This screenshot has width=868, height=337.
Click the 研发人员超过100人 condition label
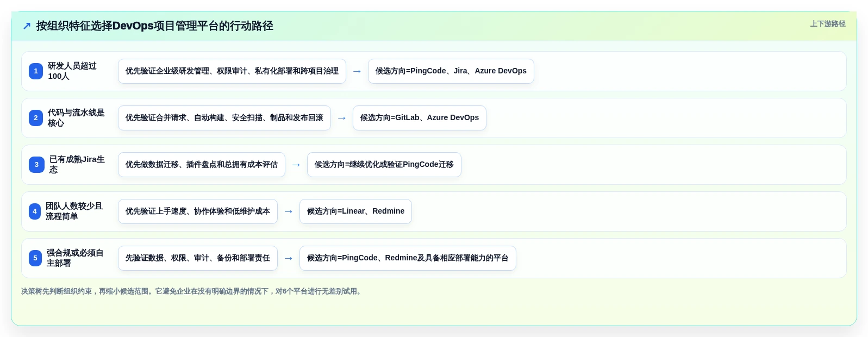[x=72, y=71]
